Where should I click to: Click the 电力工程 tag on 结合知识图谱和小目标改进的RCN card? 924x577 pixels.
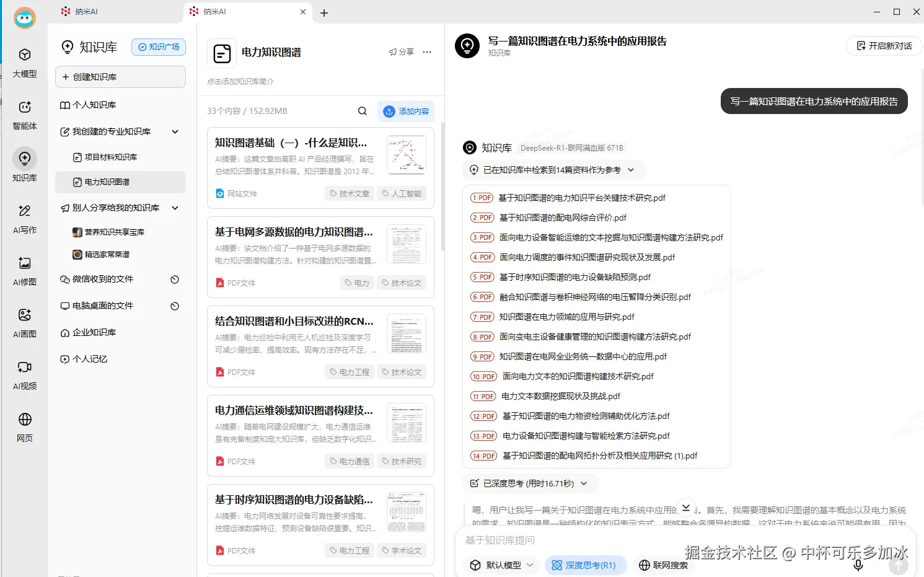coord(350,372)
